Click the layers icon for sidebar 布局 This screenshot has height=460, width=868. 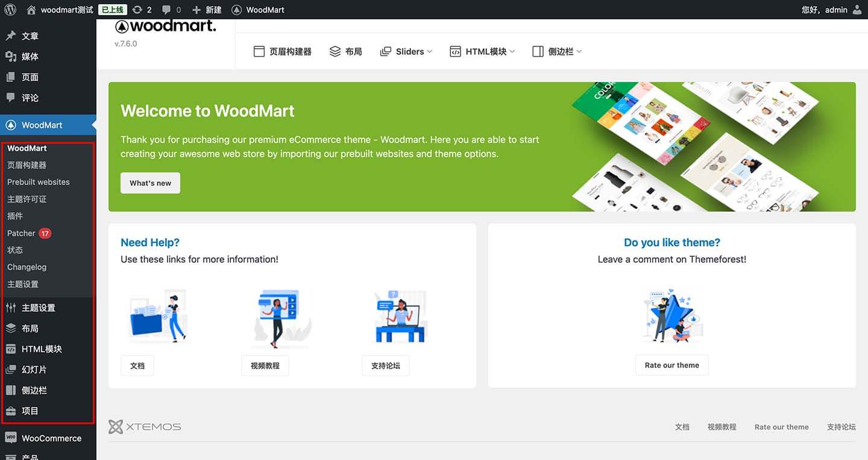click(x=11, y=329)
